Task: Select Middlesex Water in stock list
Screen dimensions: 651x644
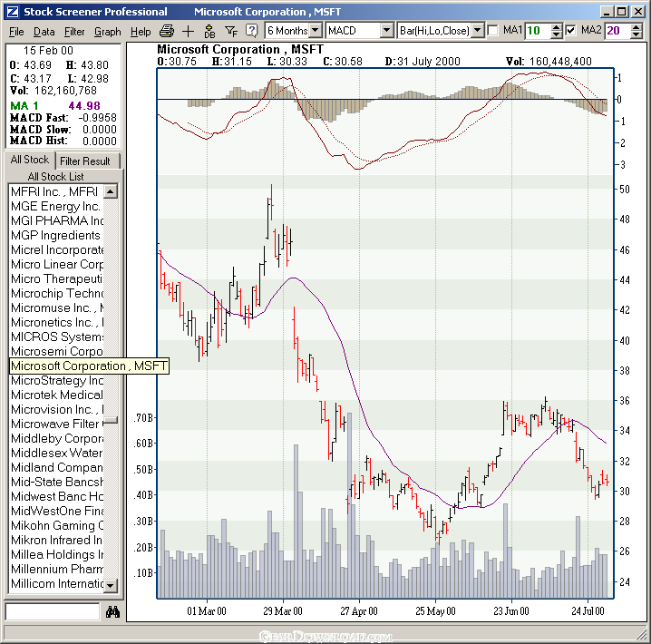Action: tap(56, 453)
